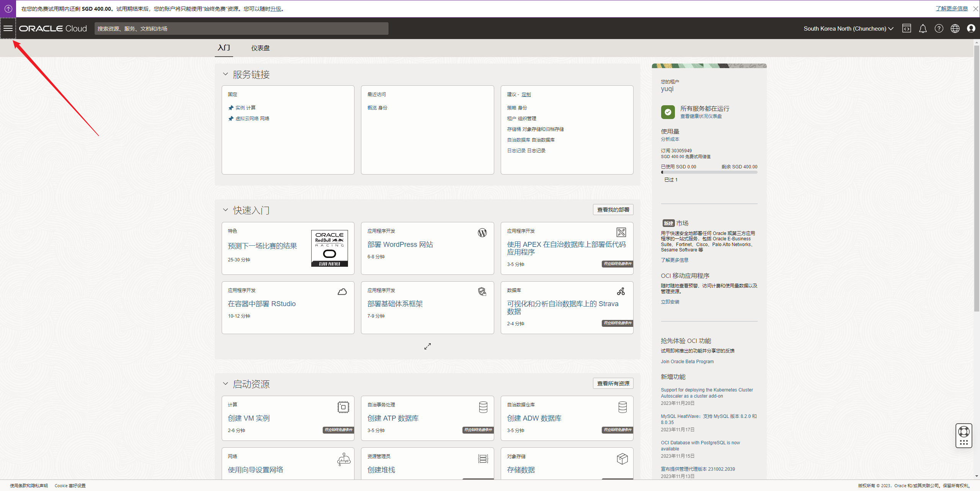This screenshot has height=491, width=980.
Task: Collapse the 快速入门 section
Action: click(225, 210)
